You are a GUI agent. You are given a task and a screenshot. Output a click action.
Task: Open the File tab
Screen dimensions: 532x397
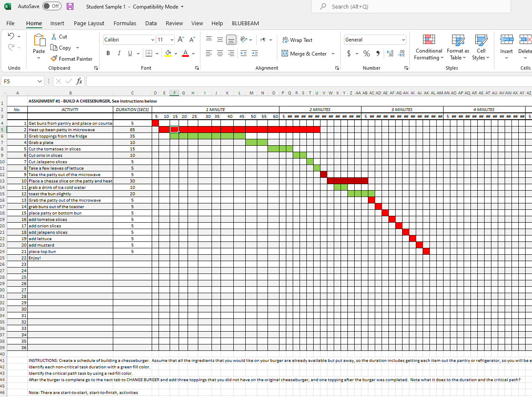tap(10, 24)
